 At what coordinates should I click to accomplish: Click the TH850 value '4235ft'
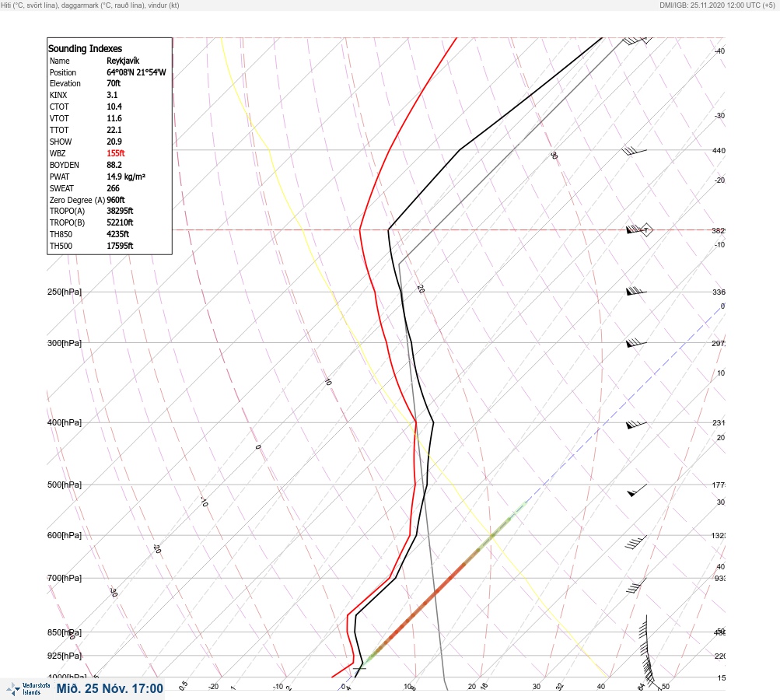(117, 234)
